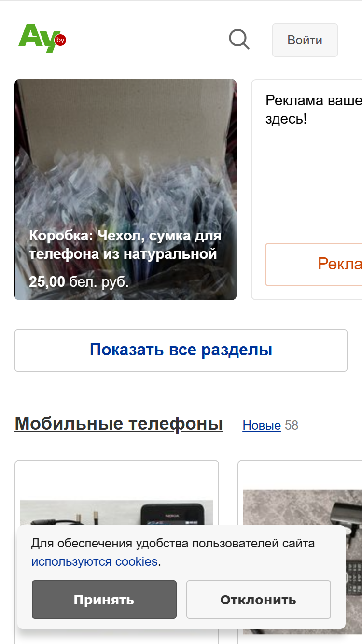Click the Войти login button
Screen dimensions: 362x644
305,40
